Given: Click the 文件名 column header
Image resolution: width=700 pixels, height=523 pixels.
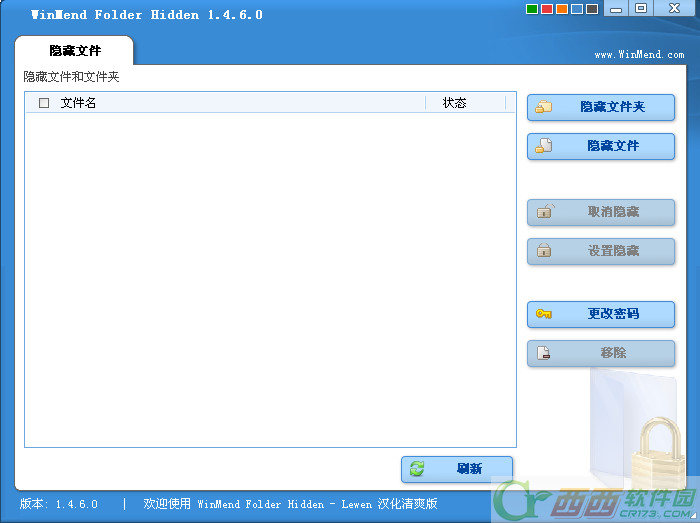Looking at the screenshot, I should tap(78, 103).
